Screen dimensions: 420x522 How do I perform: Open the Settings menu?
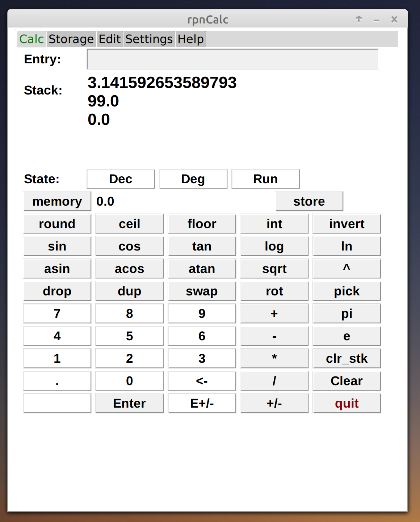(148, 39)
